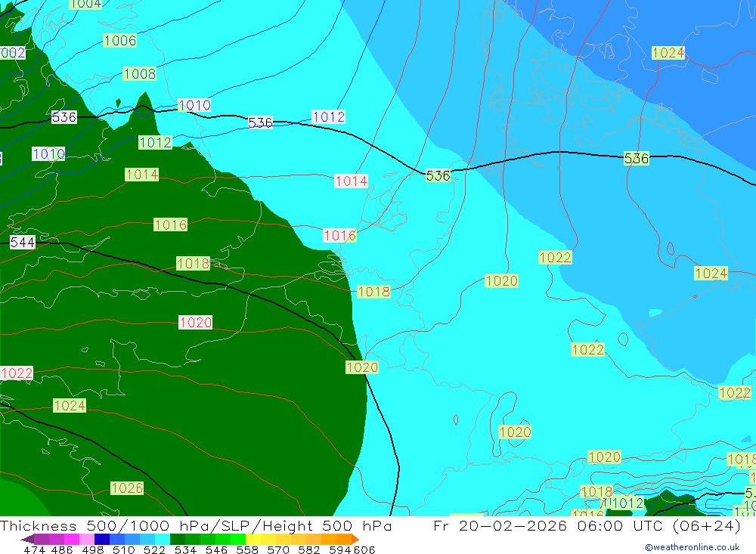Viewport: 756px width, 554px height.
Task: Open the weatheronline.co.uk copyright link
Action: pyautogui.click(x=692, y=547)
